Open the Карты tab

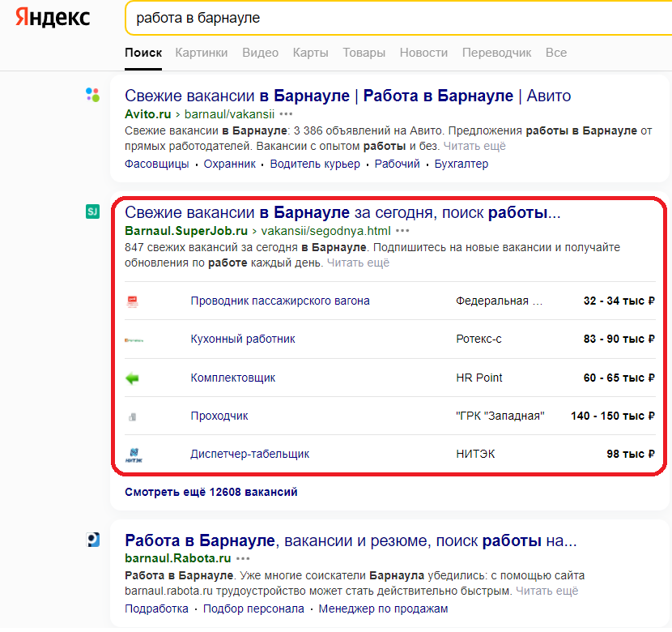311,53
